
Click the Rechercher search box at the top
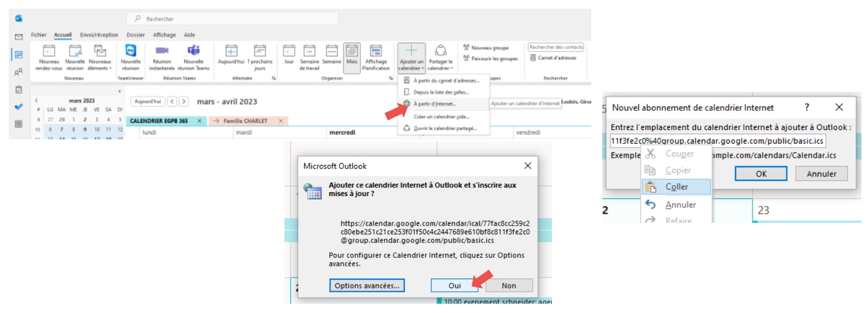coord(232,19)
